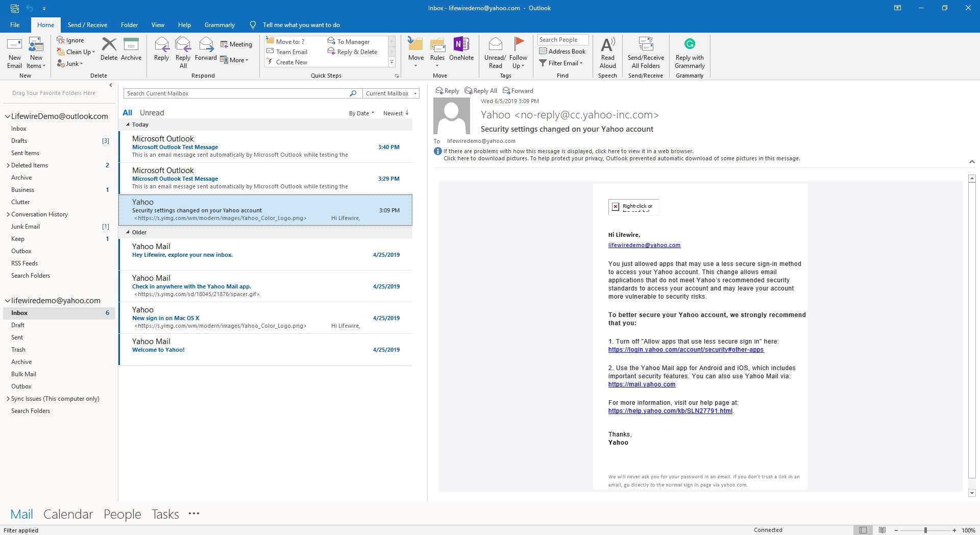
Task: Switch to the Folder tab
Action: [x=129, y=25]
